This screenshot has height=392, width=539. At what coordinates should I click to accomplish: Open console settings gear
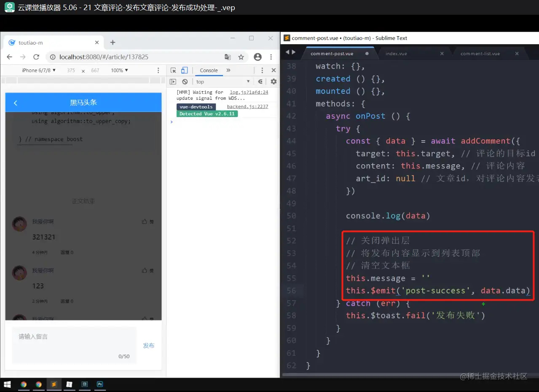pyautogui.click(x=274, y=82)
